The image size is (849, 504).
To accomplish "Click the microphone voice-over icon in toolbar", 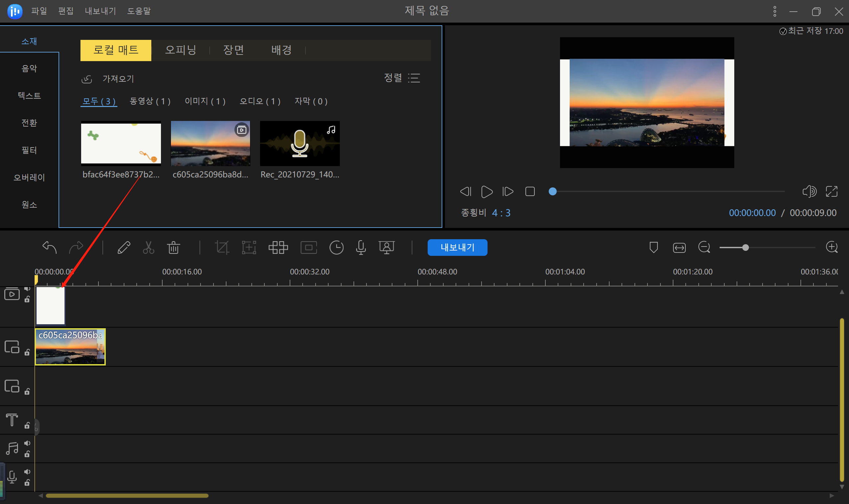I will pyautogui.click(x=360, y=247).
